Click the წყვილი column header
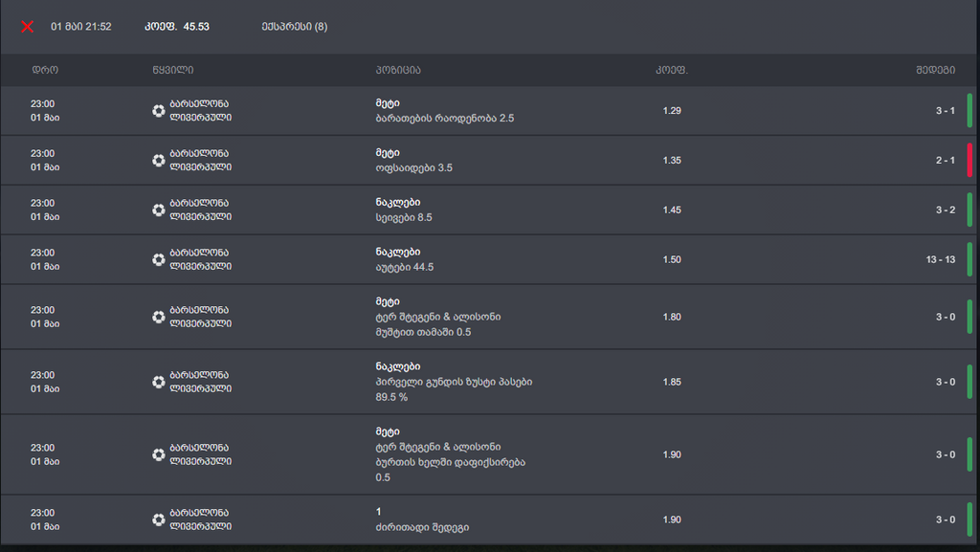The image size is (980, 552). (172, 70)
